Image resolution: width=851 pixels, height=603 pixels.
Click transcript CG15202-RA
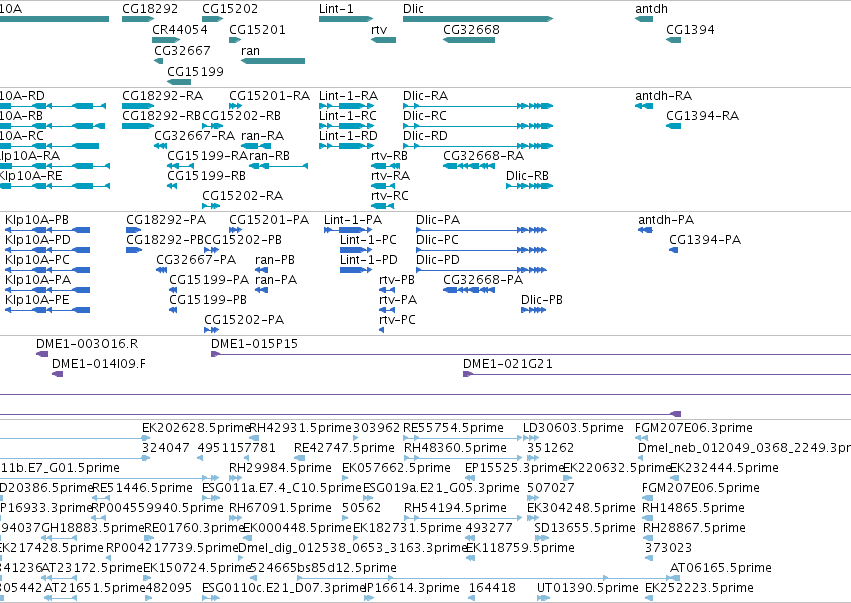pos(243,195)
